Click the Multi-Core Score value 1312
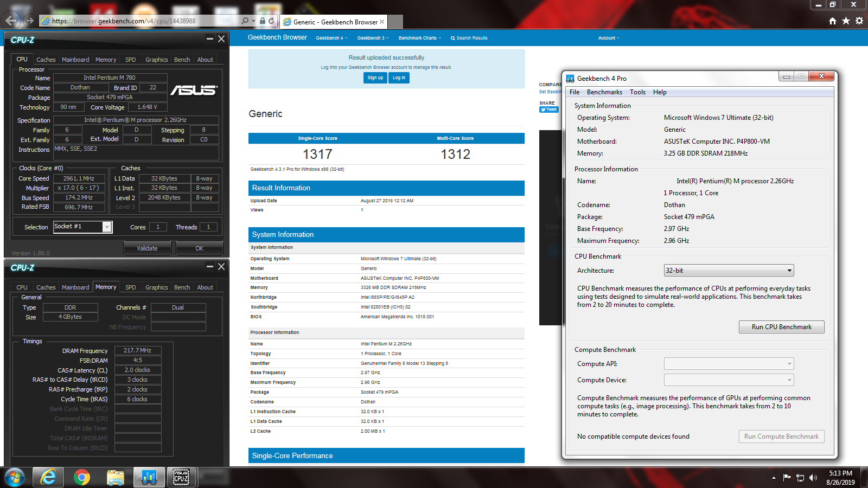 455,155
